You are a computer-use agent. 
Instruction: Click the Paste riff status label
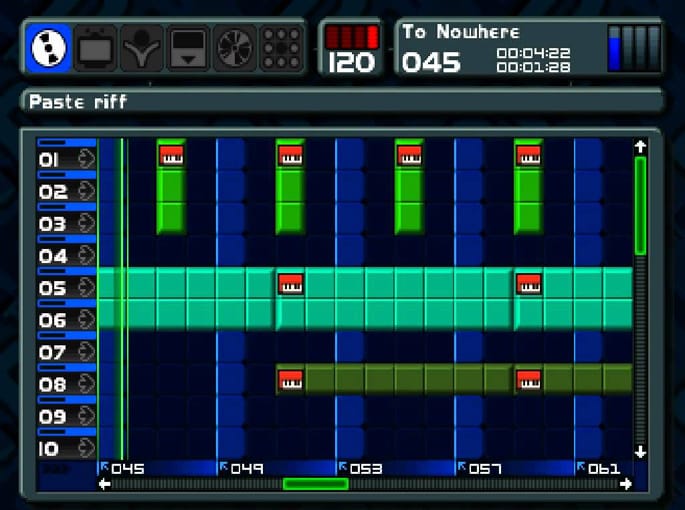pyautogui.click(x=78, y=102)
